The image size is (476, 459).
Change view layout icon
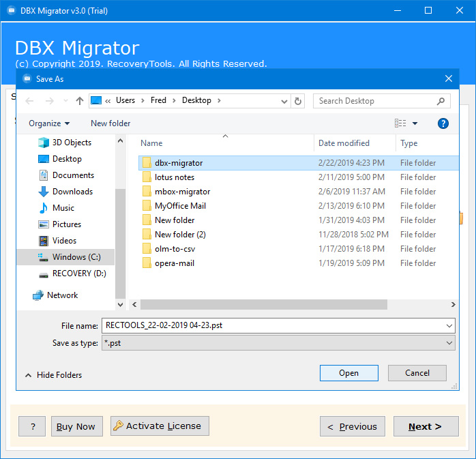(x=400, y=123)
